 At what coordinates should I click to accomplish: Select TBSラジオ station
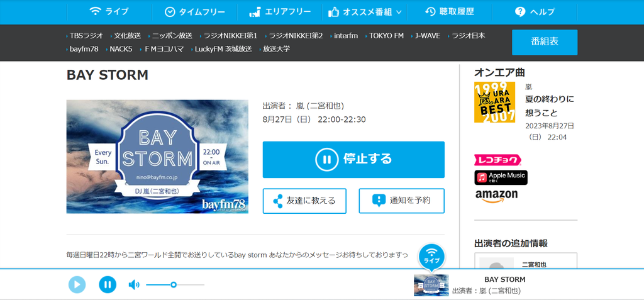85,36
